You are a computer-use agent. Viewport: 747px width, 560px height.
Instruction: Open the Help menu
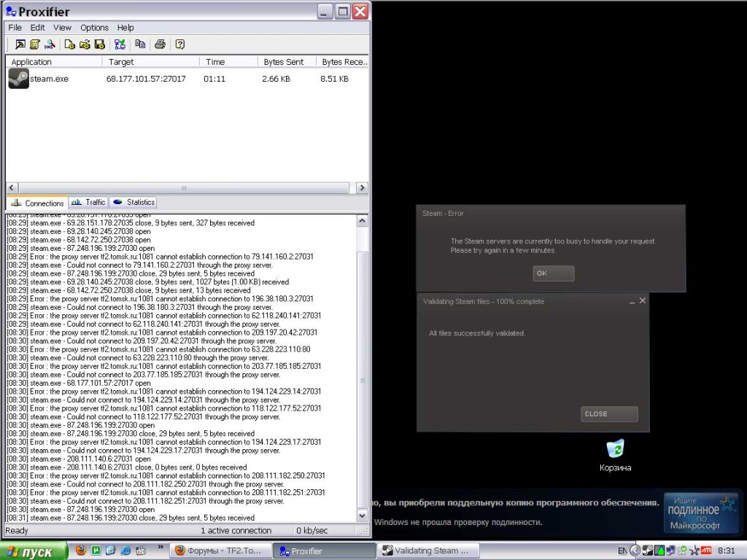125,28
